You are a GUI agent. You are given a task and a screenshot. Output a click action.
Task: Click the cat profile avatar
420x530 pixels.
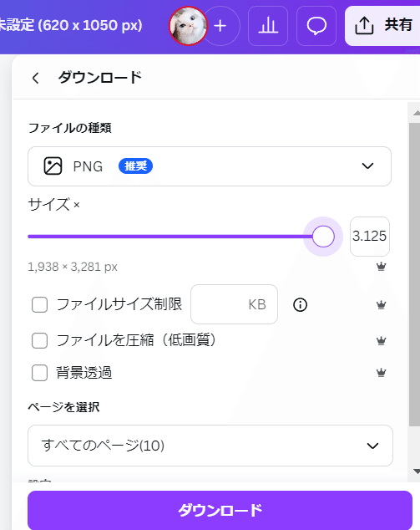(x=188, y=26)
